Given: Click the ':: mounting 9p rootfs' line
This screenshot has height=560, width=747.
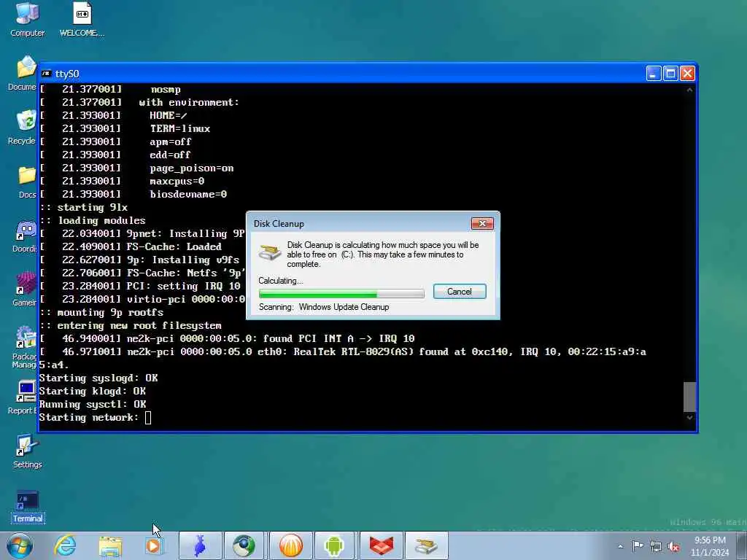Looking at the screenshot, I should tap(101, 312).
